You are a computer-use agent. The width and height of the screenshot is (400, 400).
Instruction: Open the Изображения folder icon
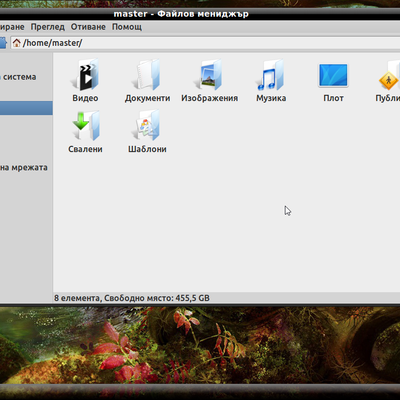(209, 75)
